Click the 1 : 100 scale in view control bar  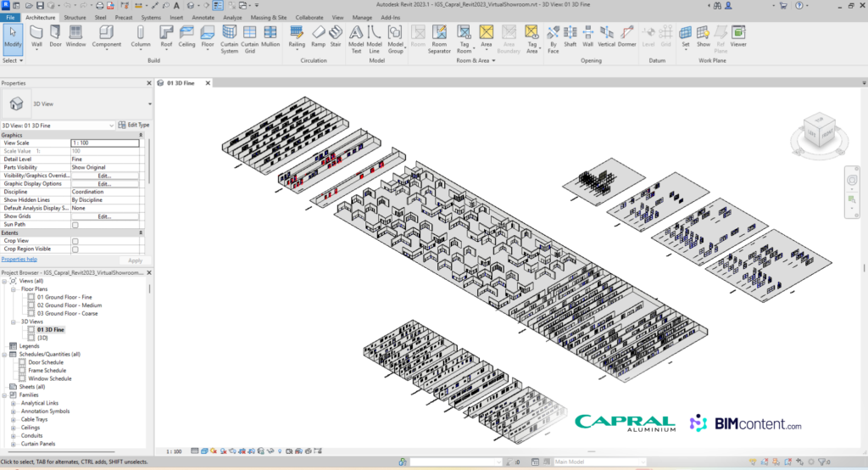coord(174,451)
